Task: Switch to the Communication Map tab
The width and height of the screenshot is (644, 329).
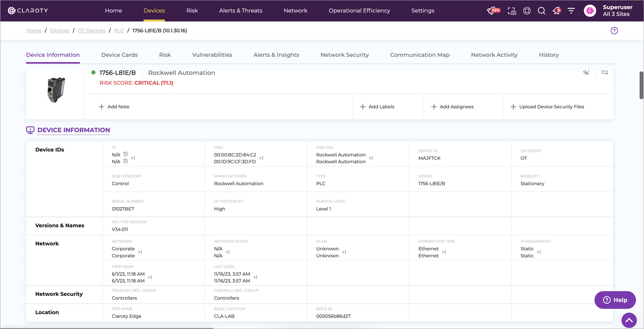Action: click(420, 55)
